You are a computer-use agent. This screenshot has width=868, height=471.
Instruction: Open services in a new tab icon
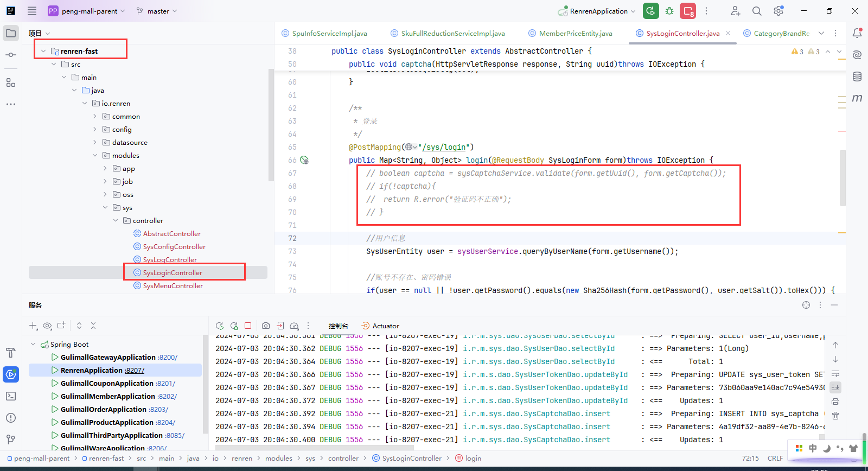(x=61, y=326)
